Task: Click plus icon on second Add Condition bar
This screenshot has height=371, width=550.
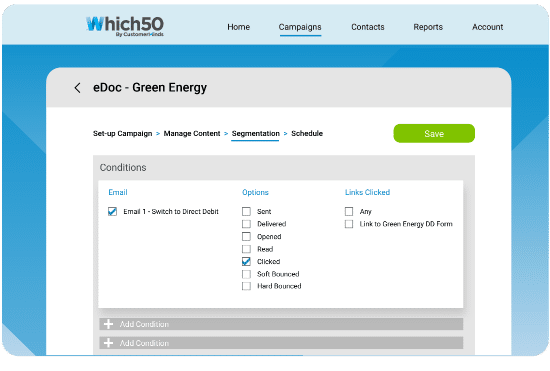Action: pyautogui.click(x=108, y=343)
